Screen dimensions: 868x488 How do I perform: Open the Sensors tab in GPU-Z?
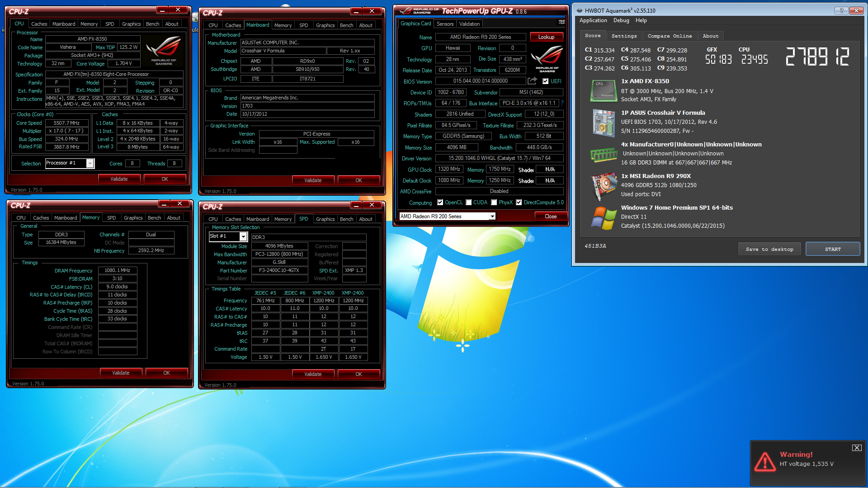(x=445, y=24)
